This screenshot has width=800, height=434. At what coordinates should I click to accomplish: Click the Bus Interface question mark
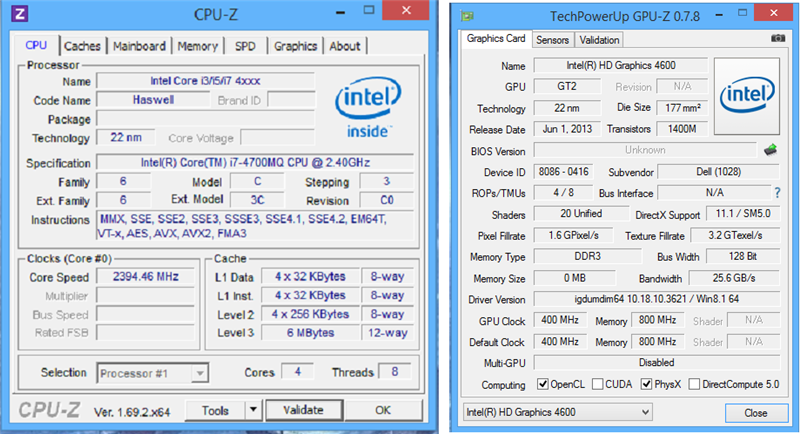(x=777, y=193)
